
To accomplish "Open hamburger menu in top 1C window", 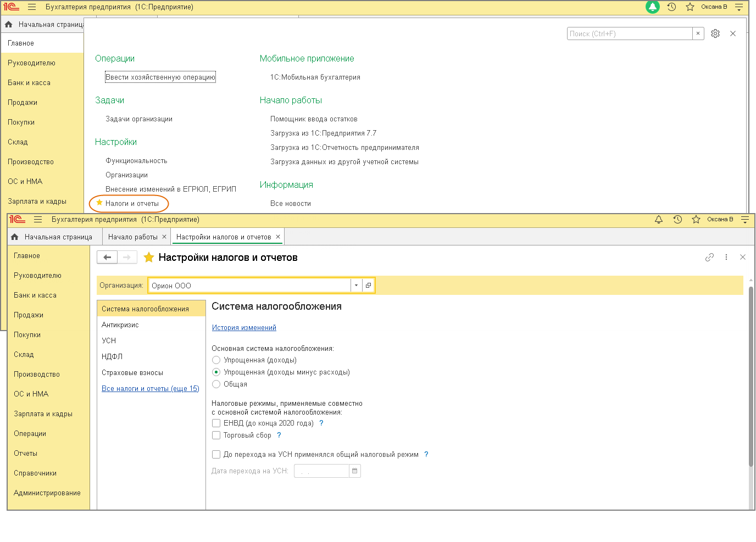I will 32,7.
